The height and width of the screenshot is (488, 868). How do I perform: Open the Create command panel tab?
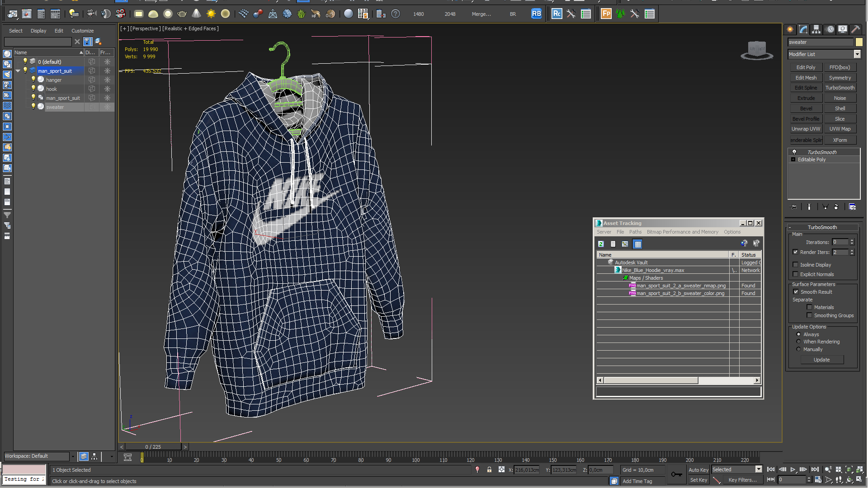790,29
